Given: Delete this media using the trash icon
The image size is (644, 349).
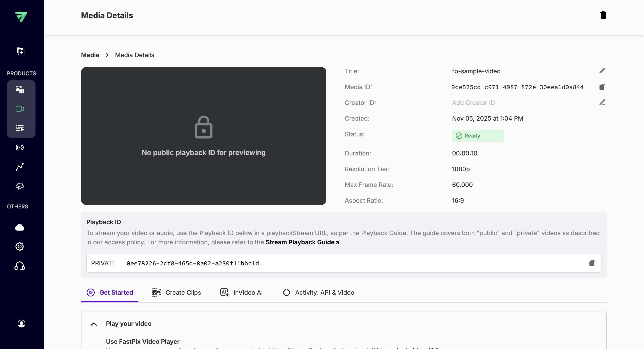Looking at the screenshot, I should click(603, 15).
